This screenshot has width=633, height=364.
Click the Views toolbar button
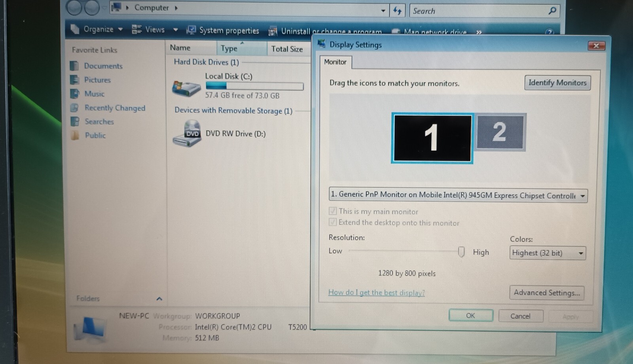click(x=149, y=29)
